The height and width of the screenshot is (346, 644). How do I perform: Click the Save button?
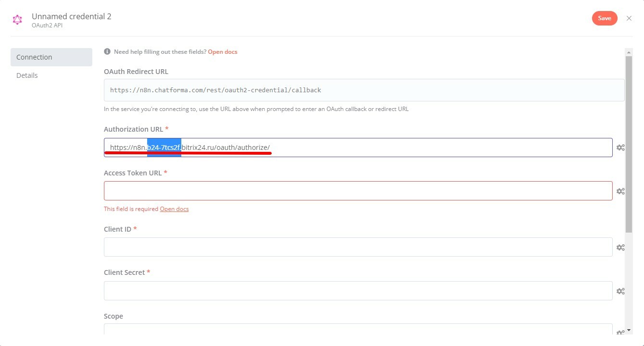point(604,18)
